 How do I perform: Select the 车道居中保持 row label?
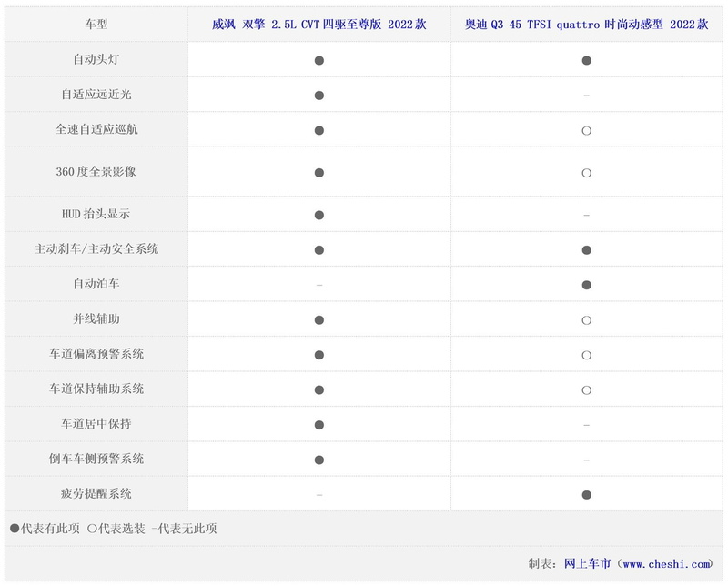96,424
